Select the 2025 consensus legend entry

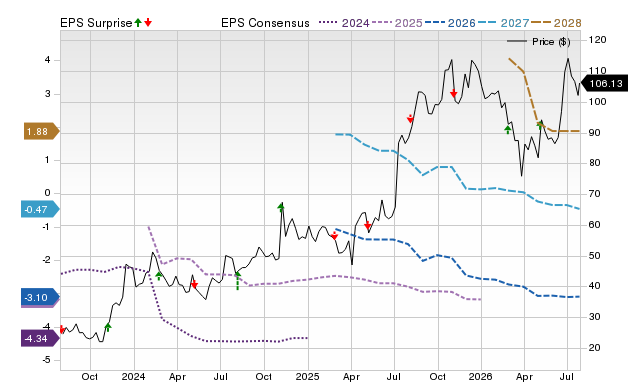coord(397,23)
